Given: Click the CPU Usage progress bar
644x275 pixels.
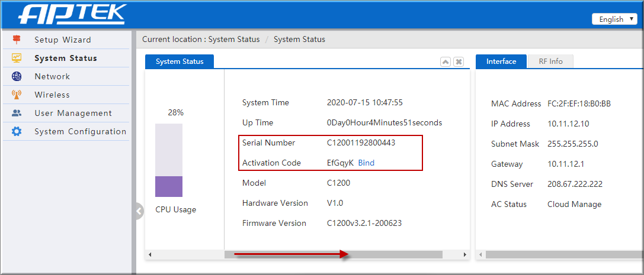Looking at the screenshot, I should [x=169, y=160].
